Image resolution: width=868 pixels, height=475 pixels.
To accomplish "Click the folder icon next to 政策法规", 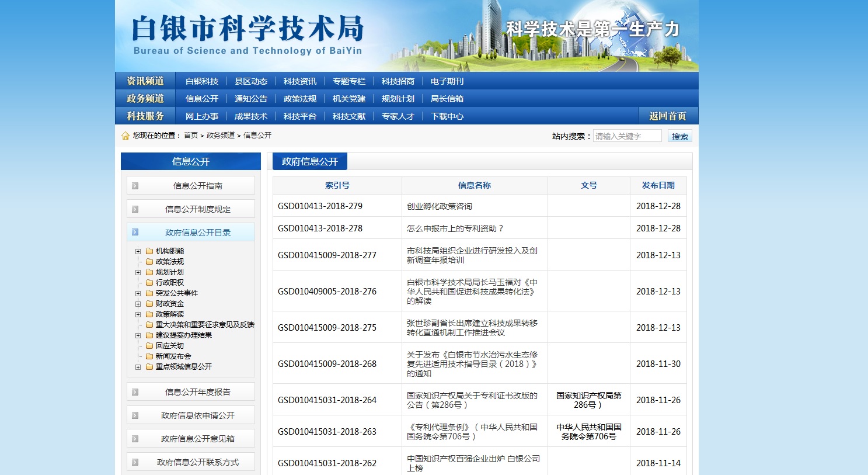I will [149, 262].
